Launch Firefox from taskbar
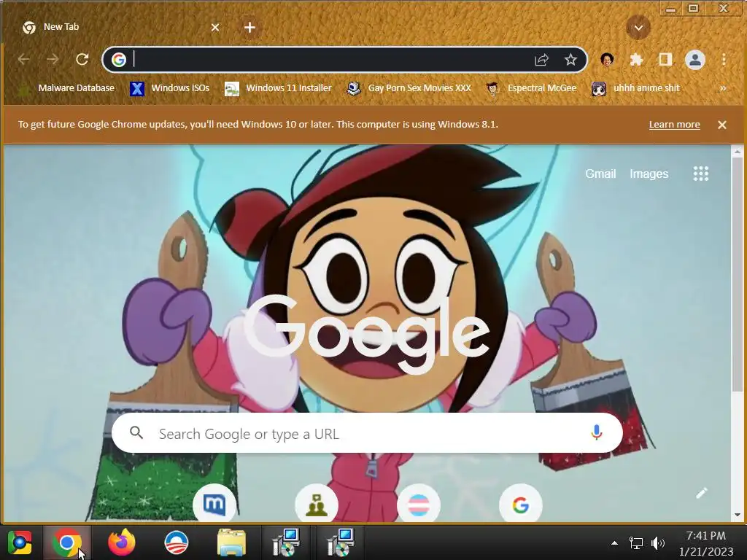 122,542
